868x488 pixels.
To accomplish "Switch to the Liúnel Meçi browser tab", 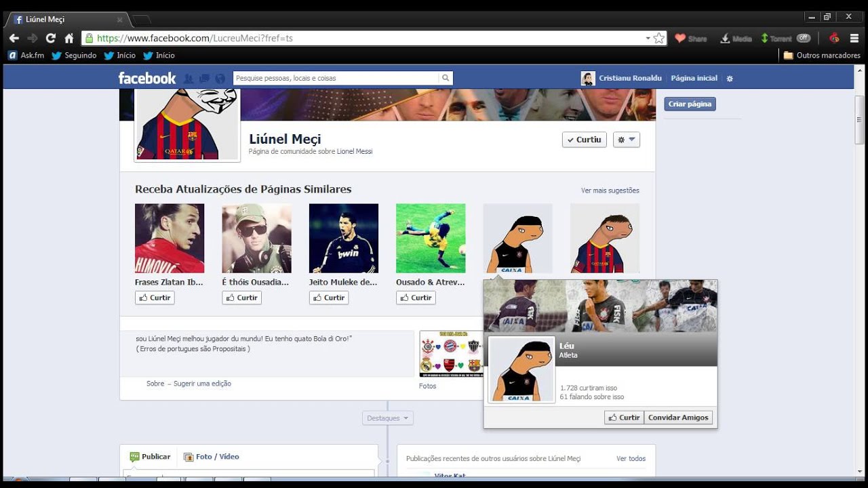I will point(66,20).
